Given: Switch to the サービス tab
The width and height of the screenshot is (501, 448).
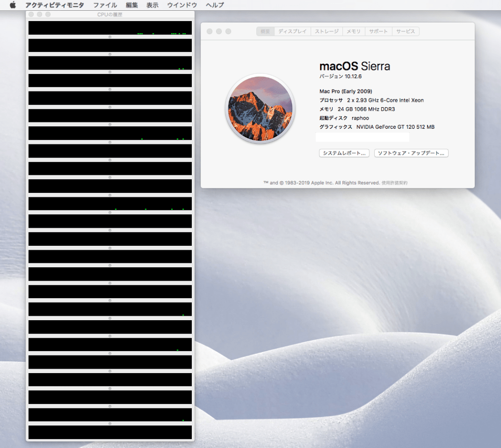Looking at the screenshot, I should (405, 31).
